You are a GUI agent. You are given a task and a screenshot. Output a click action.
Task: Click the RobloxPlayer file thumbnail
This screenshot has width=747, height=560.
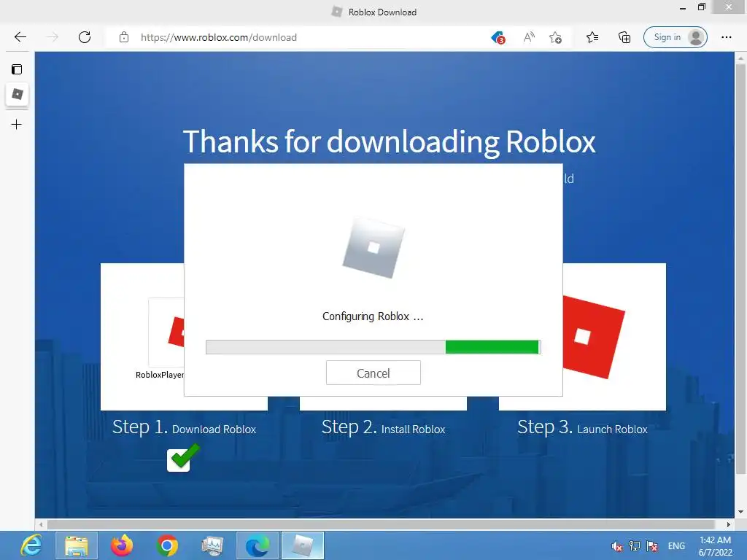coord(166,332)
